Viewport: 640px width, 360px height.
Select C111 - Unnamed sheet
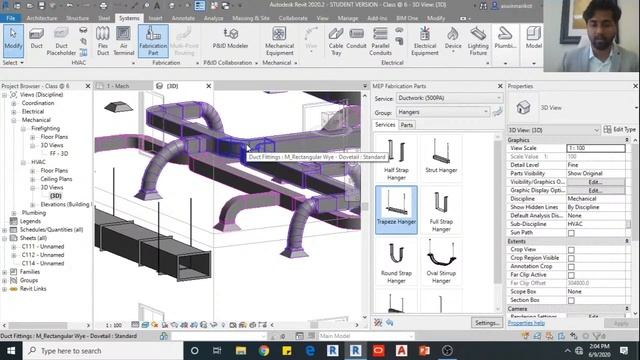tap(43, 247)
